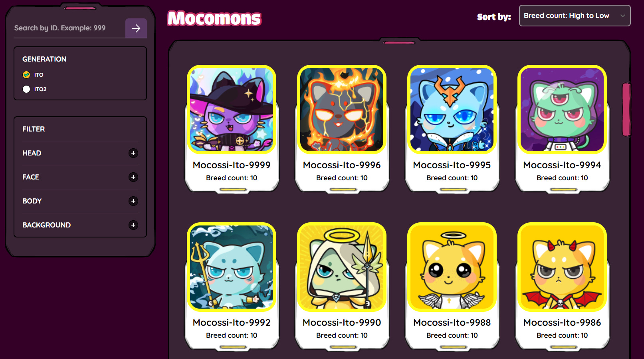Click the dropdown chevron beside Breed count
The width and height of the screenshot is (644, 359).
pos(622,16)
